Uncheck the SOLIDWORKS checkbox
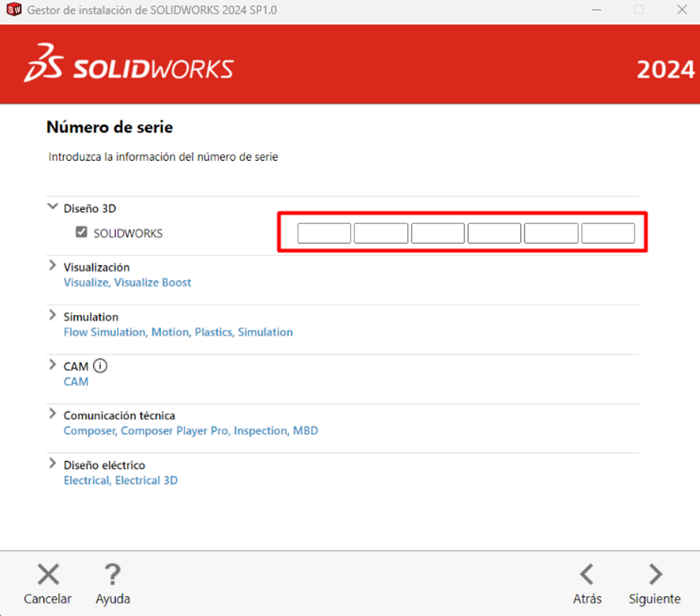Viewport: 700px width, 616px height. point(81,232)
